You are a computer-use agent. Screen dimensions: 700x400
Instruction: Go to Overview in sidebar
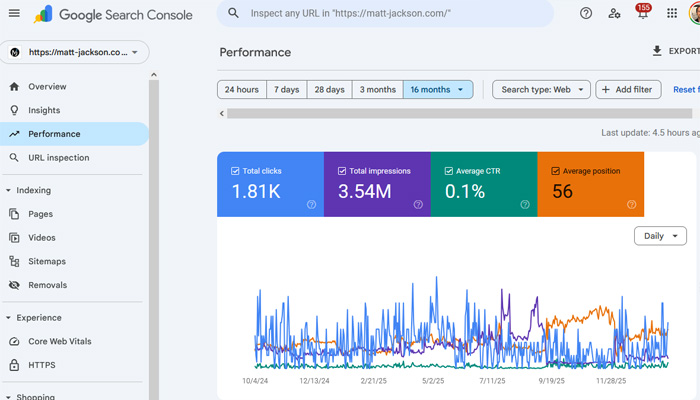click(x=74, y=87)
